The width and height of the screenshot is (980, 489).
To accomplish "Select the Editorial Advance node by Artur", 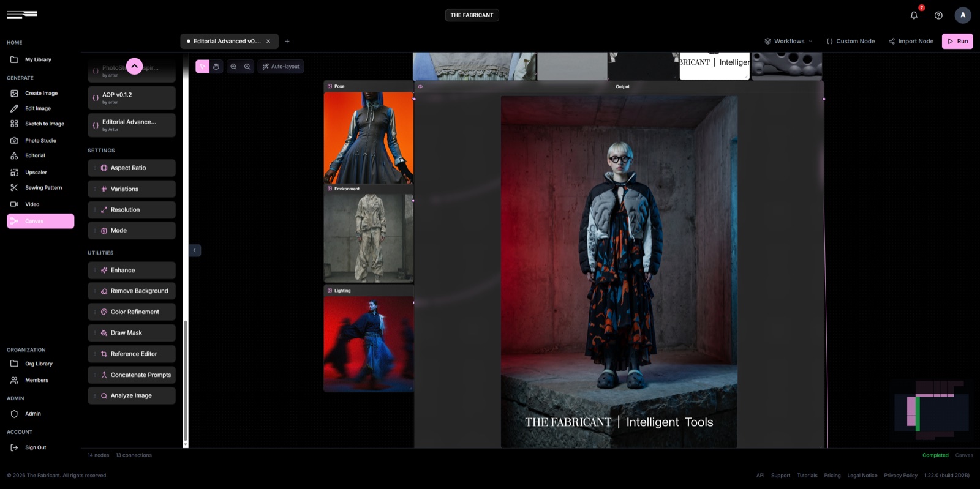I will 132,125.
